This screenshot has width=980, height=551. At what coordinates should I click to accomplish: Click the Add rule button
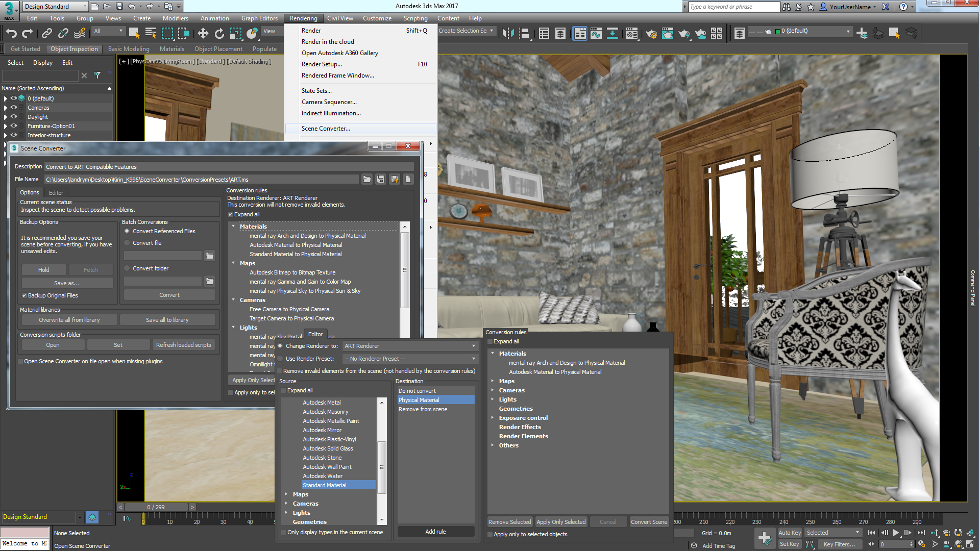click(x=435, y=531)
